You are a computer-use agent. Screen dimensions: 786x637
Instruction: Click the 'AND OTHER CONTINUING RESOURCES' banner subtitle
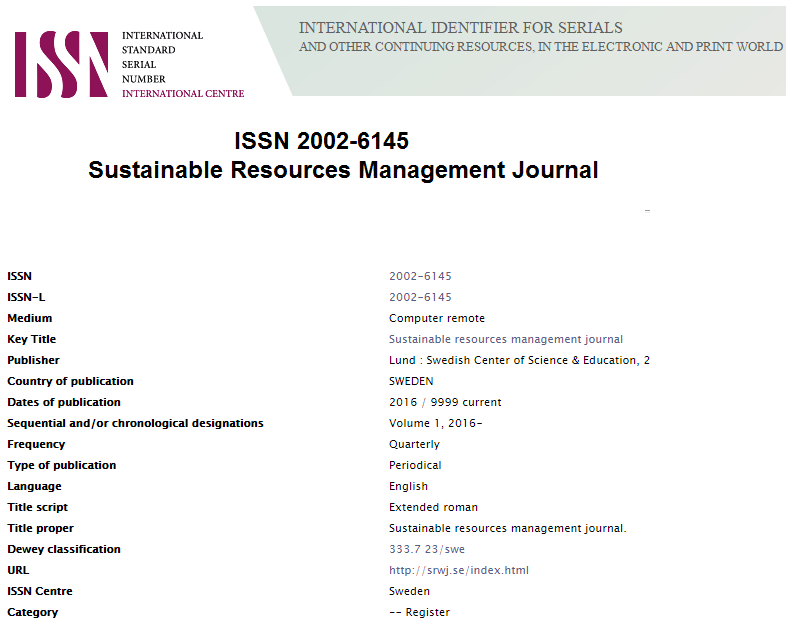416,47
